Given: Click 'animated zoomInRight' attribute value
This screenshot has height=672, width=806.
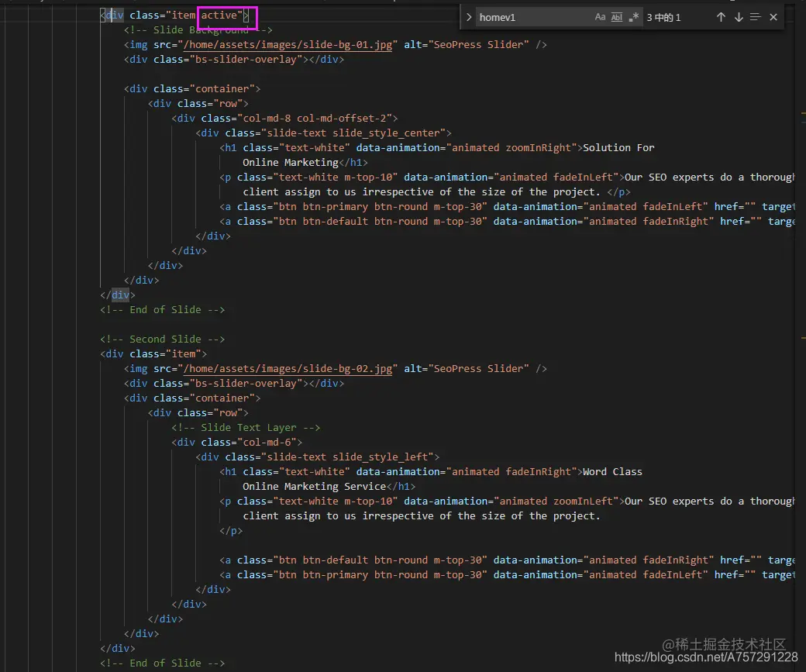Looking at the screenshot, I should (512, 148).
